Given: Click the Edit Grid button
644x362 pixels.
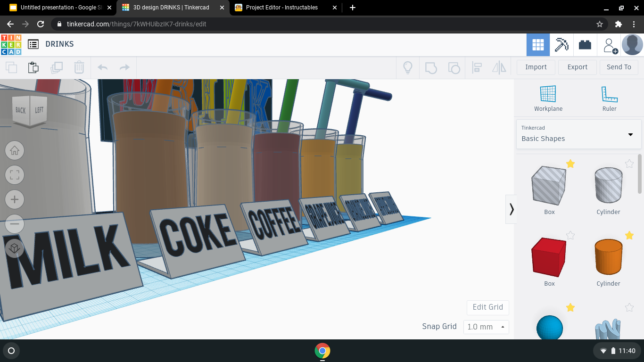Looking at the screenshot, I should click(488, 307).
